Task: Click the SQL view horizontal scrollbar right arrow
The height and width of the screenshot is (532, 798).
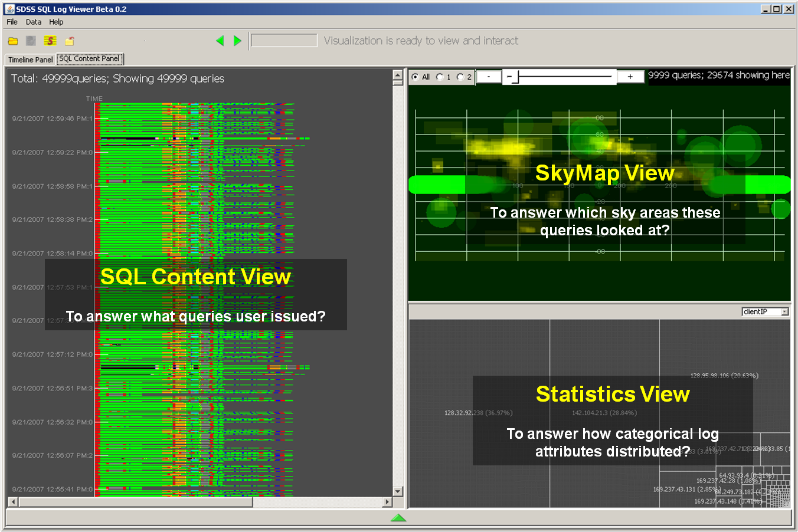Action: point(387,502)
